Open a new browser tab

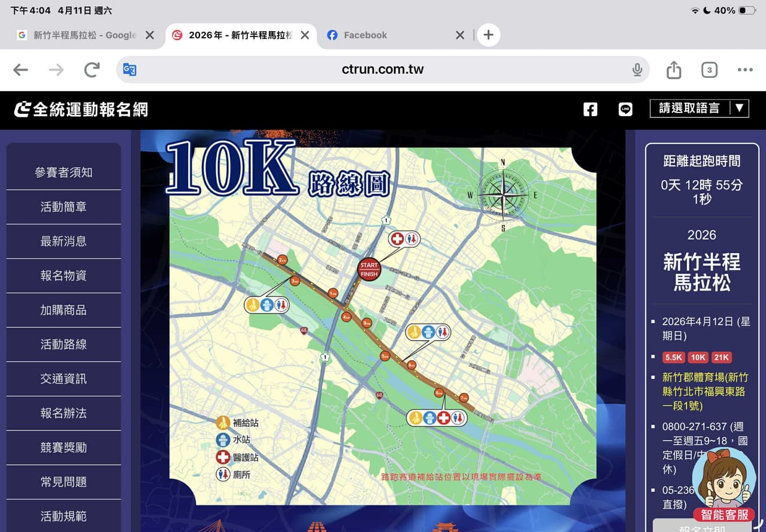[x=488, y=35]
